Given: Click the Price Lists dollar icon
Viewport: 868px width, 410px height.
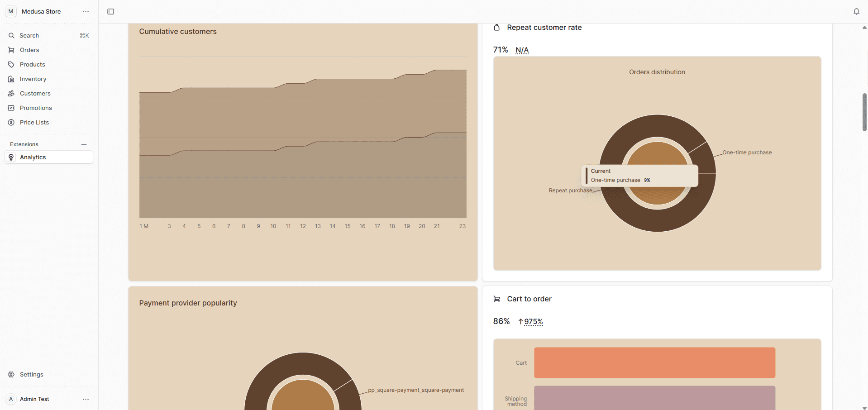Looking at the screenshot, I should point(11,123).
